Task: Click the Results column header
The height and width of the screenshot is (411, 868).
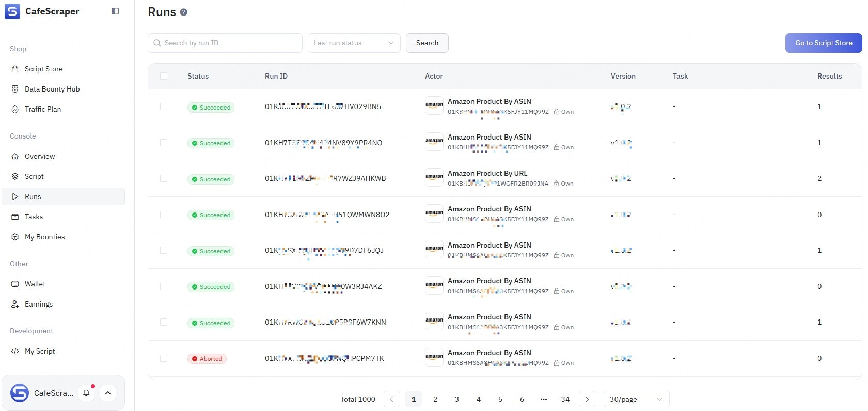Action: point(829,76)
